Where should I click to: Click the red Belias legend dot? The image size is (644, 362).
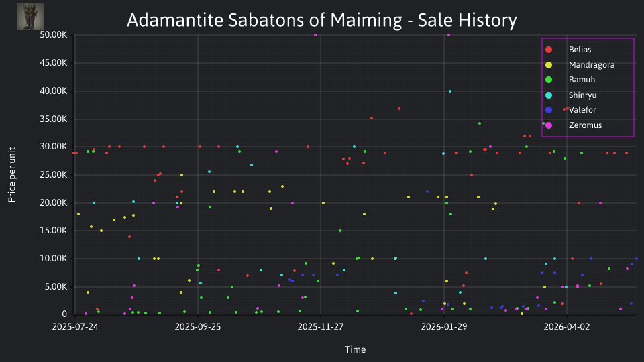point(549,50)
